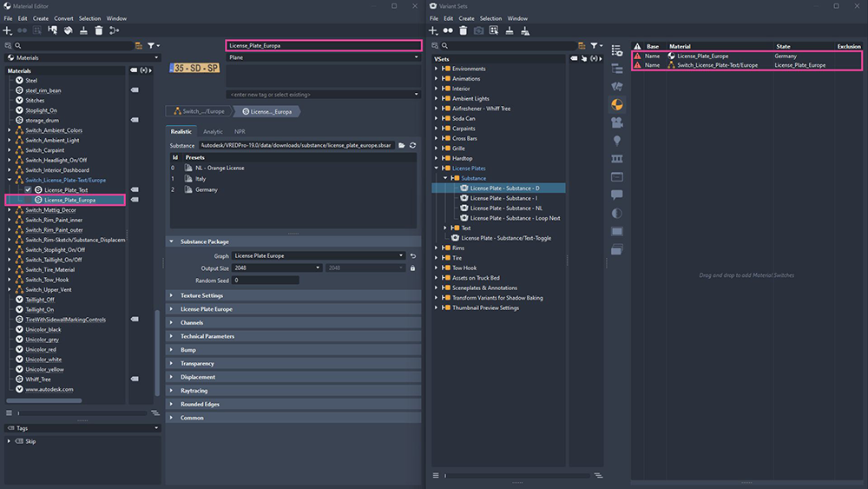868x489 pixels.
Task: Open the list with camera icon in sidebar
Action: tap(616, 50)
